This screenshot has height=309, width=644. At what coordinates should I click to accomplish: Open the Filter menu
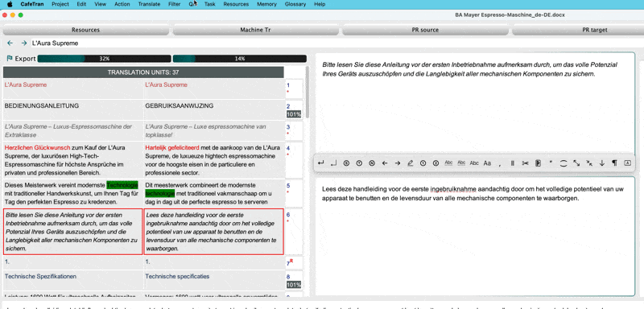(x=174, y=4)
